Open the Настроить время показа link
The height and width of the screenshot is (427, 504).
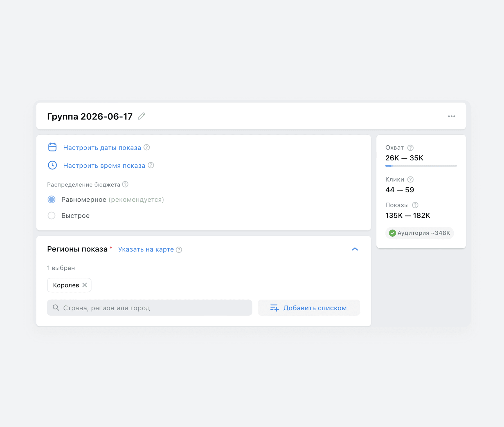click(104, 166)
